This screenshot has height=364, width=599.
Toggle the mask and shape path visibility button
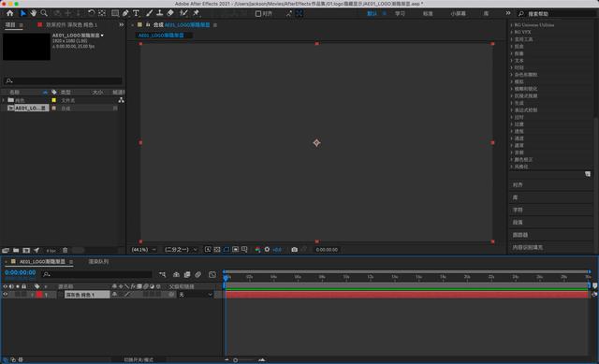point(226,250)
